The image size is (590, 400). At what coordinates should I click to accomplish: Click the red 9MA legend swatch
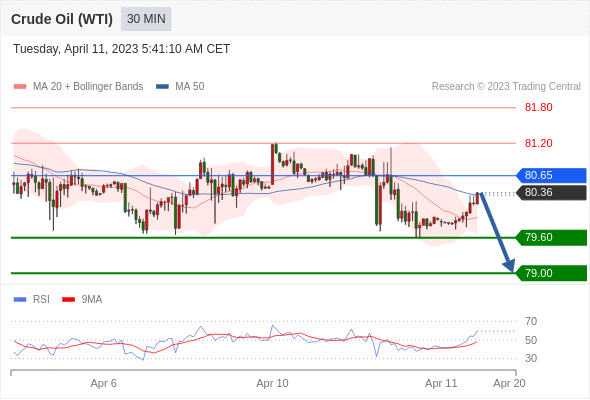(x=68, y=300)
